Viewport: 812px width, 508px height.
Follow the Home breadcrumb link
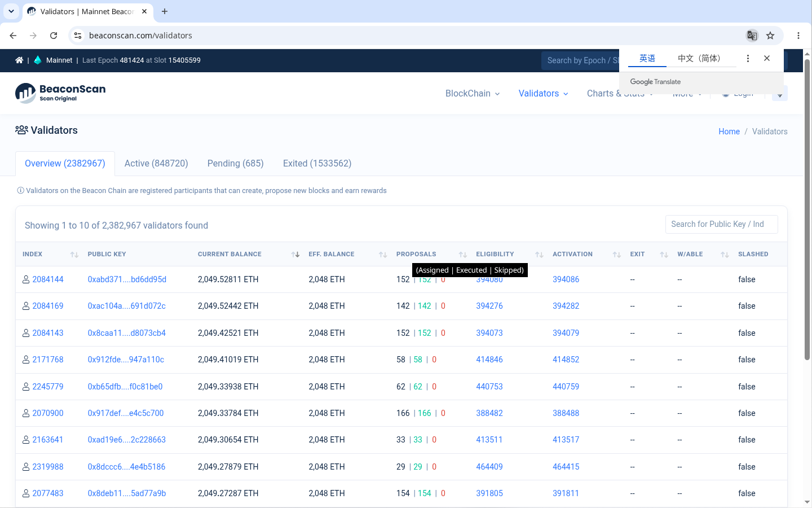coord(729,132)
